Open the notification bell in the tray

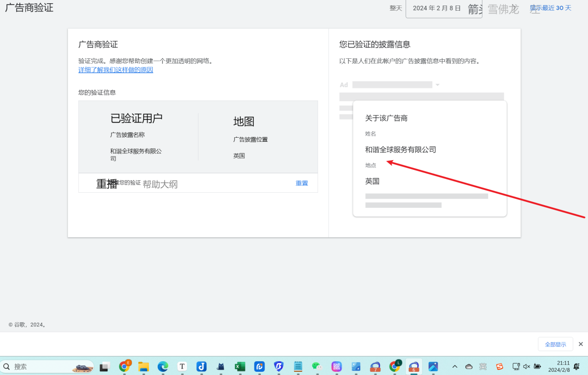[576, 366]
